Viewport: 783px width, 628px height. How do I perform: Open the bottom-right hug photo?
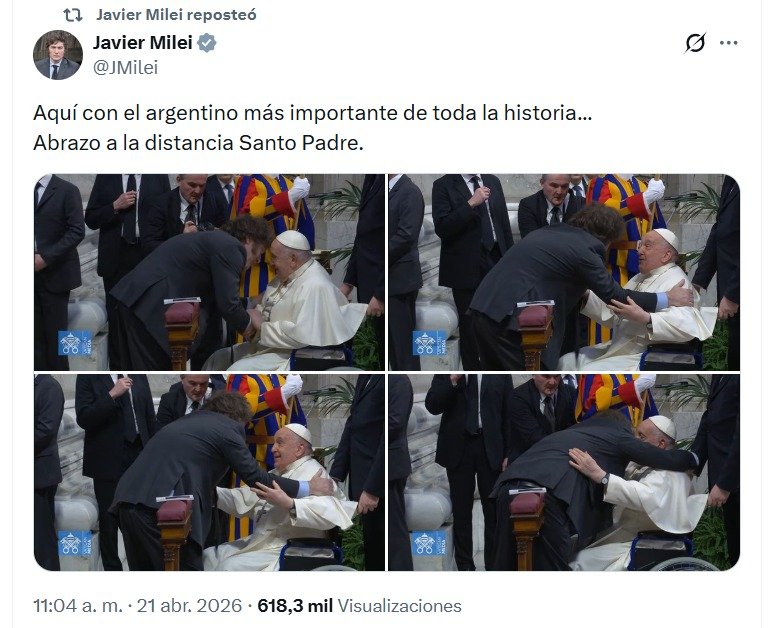point(564,473)
